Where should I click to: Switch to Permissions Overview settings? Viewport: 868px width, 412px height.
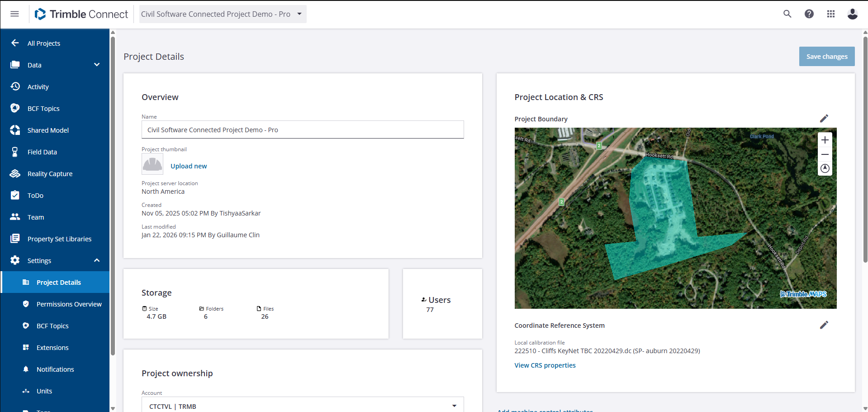(69, 304)
